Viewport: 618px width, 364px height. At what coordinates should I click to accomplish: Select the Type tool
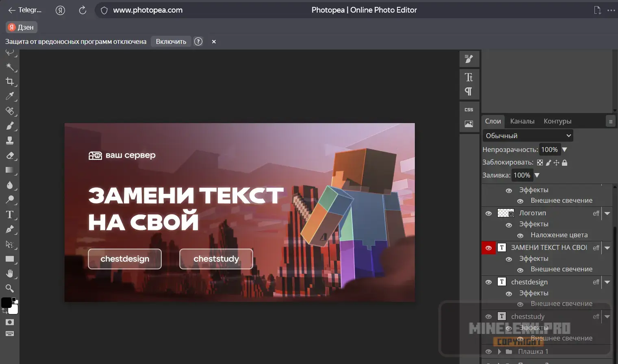tap(10, 214)
